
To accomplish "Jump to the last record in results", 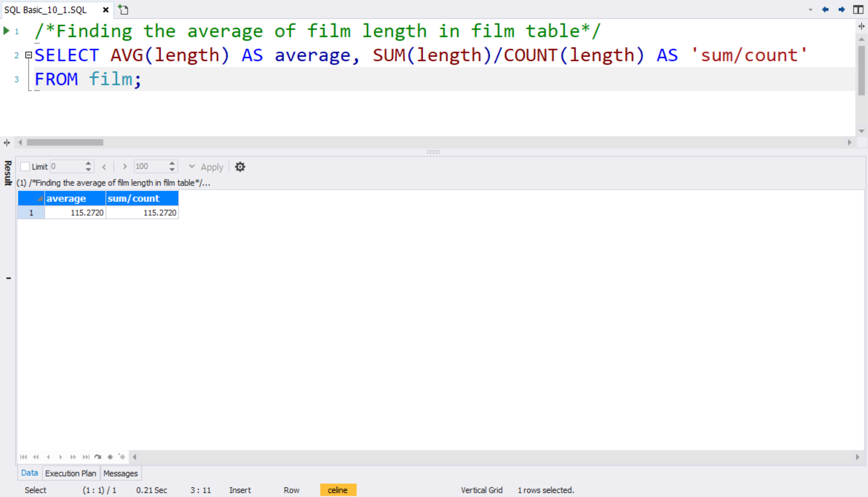I will 86,457.
